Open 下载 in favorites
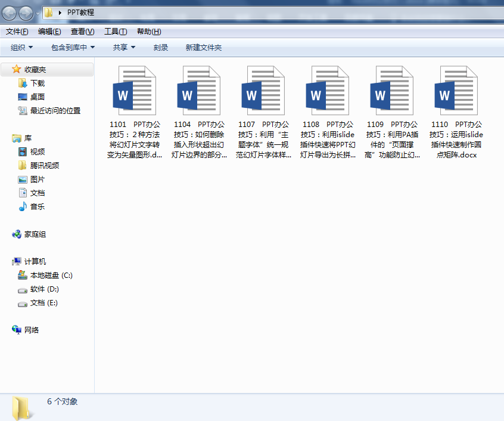504x421 pixels. tap(38, 83)
